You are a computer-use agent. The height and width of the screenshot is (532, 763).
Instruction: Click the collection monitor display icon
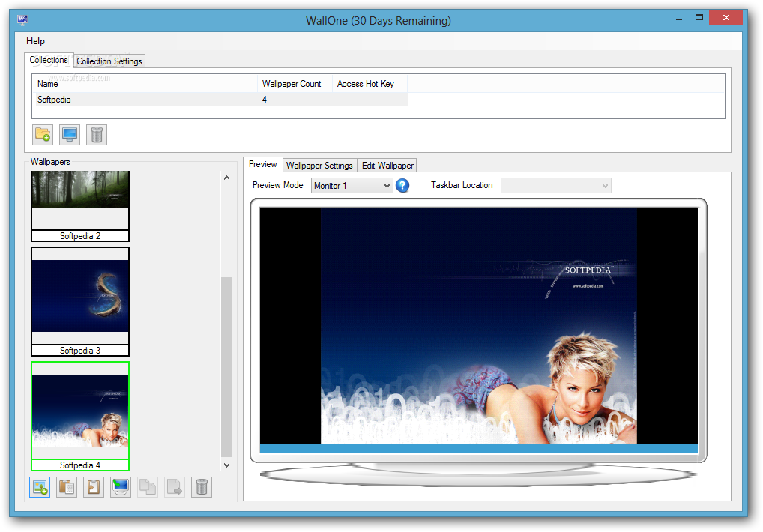pos(70,135)
